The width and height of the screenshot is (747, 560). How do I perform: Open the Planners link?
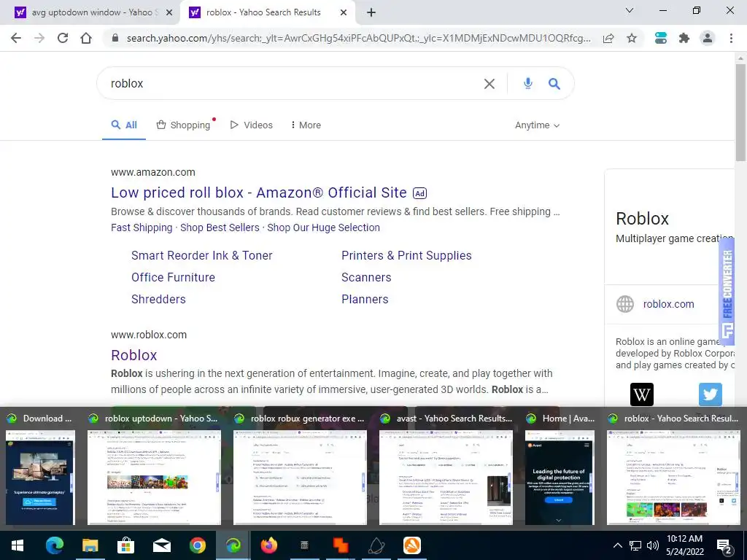(365, 300)
